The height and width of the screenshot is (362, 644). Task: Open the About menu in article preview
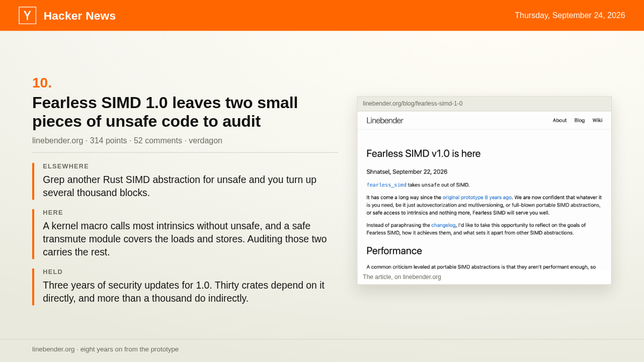(x=559, y=120)
